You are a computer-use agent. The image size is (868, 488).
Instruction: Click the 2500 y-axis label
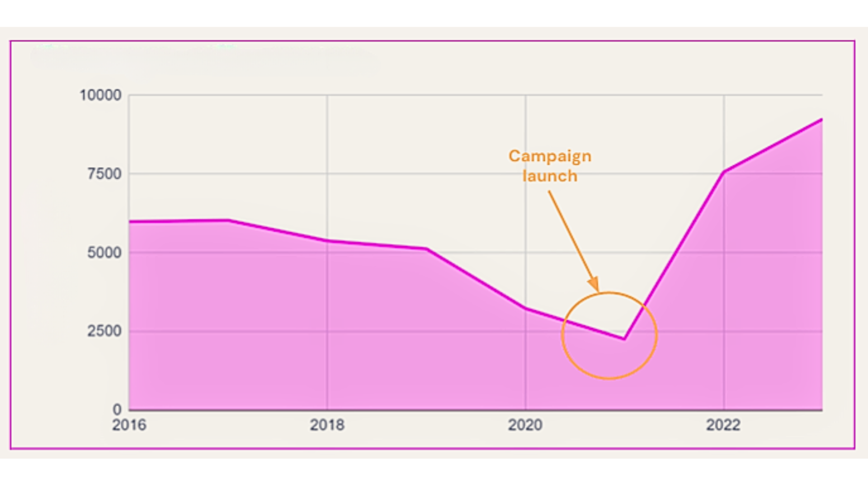[x=104, y=331]
